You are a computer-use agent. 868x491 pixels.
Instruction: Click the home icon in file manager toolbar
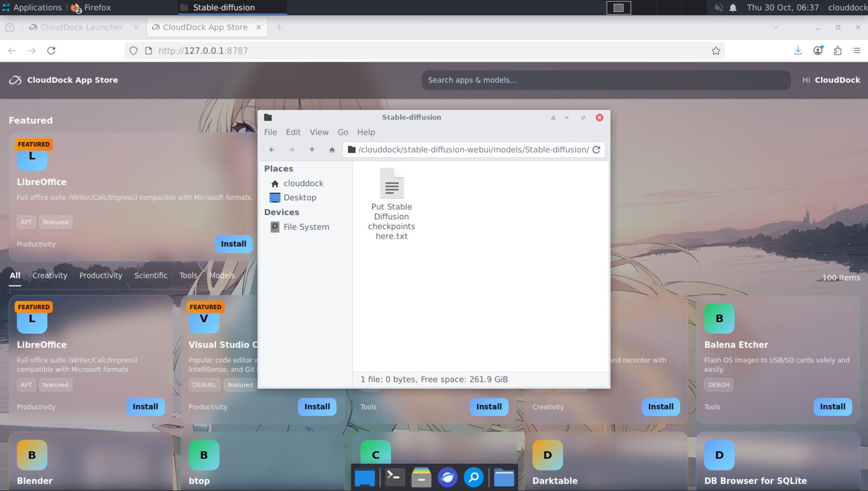coord(332,150)
